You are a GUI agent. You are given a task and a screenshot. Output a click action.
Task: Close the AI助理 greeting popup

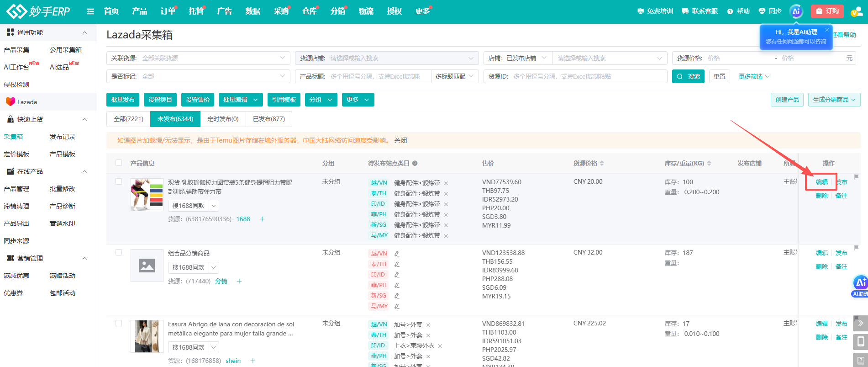[827, 30]
